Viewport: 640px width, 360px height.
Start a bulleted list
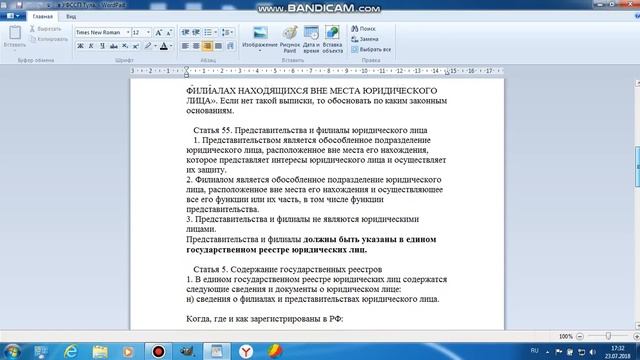click(208, 32)
